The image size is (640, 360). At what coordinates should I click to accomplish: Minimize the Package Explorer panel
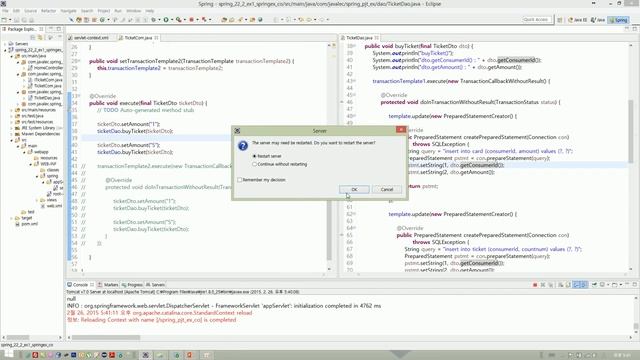[51, 29]
